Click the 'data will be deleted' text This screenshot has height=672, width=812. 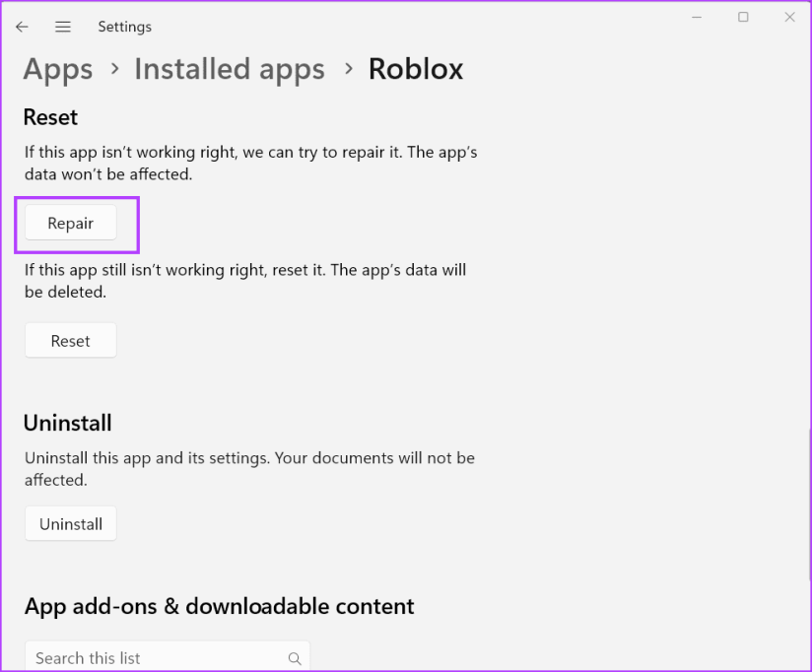tap(245, 281)
